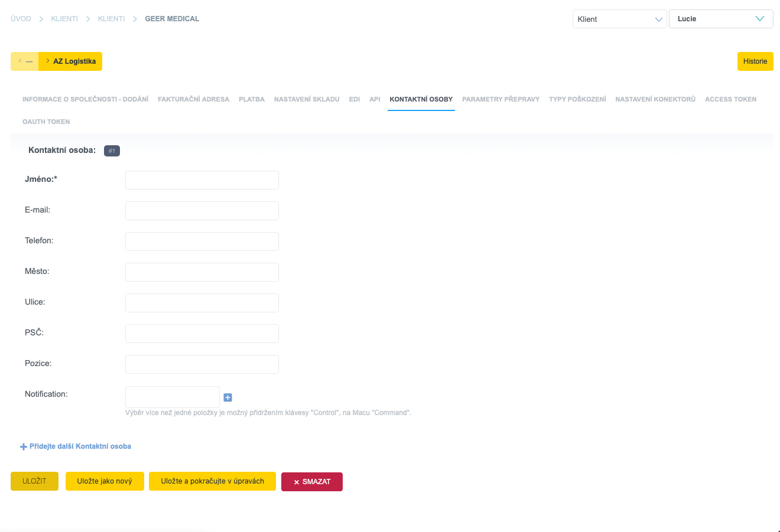Expand the Lucie user dropdown
Image resolution: width=780 pixels, height=532 pixels.
coord(720,19)
